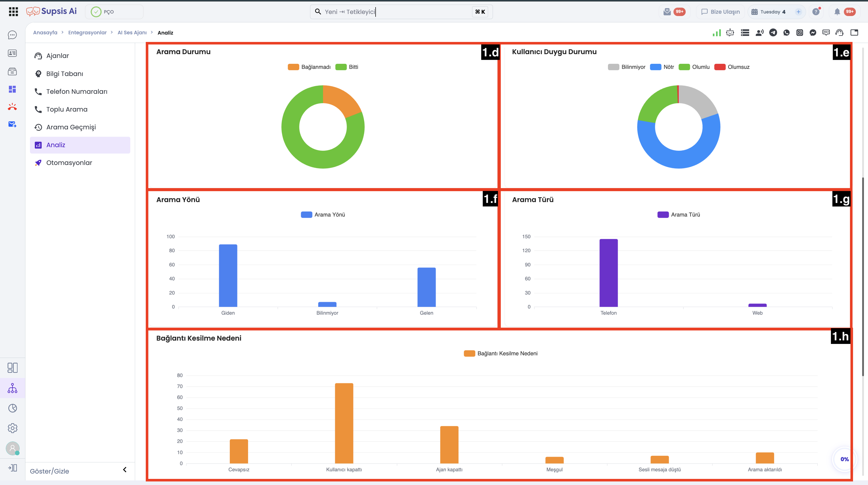Expand the Tuesday 4 calendar plus button
Image resolution: width=868 pixels, height=485 pixels.
(x=798, y=12)
